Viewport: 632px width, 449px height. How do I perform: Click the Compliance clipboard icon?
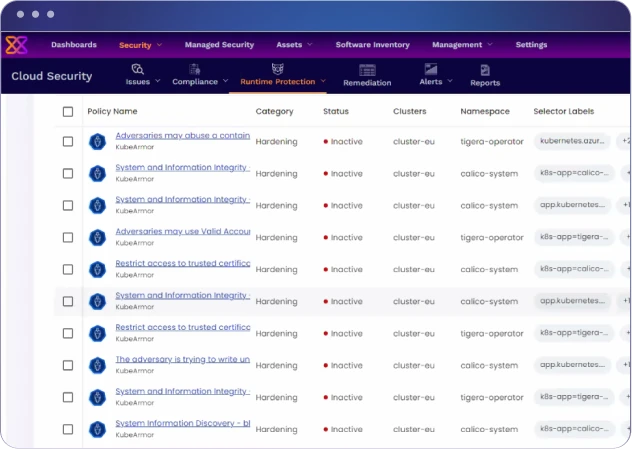(x=195, y=69)
